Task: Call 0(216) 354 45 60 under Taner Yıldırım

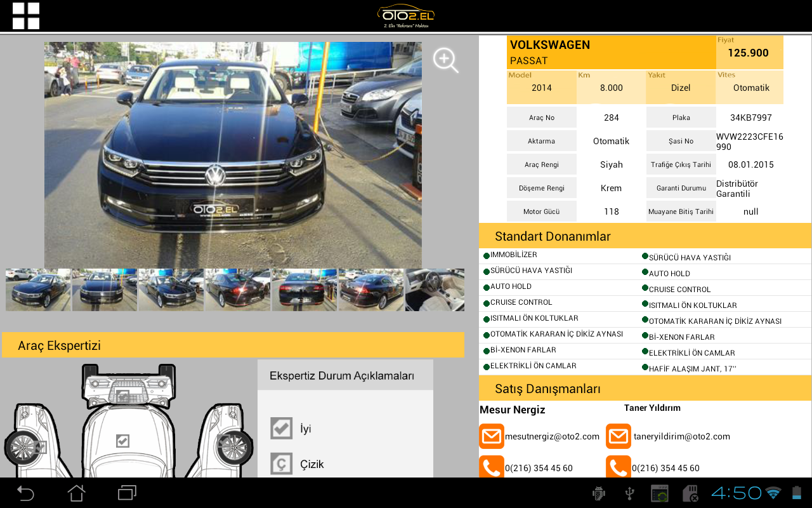Action: (x=665, y=468)
